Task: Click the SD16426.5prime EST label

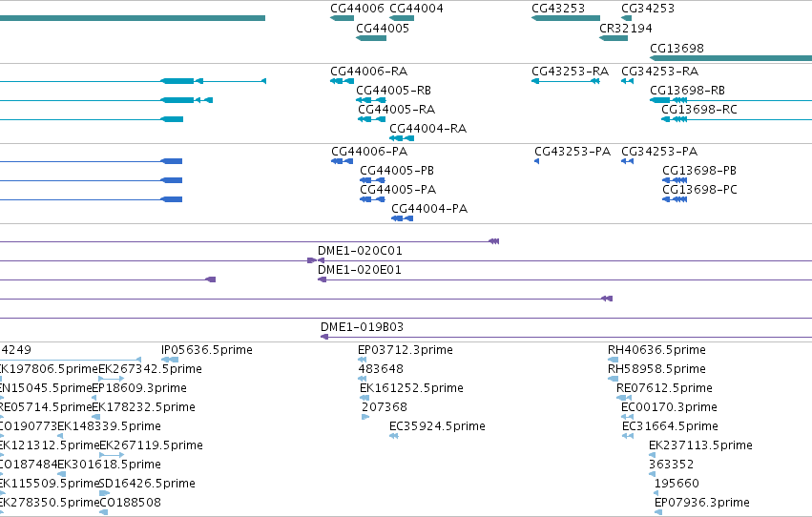Action: [147, 484]
